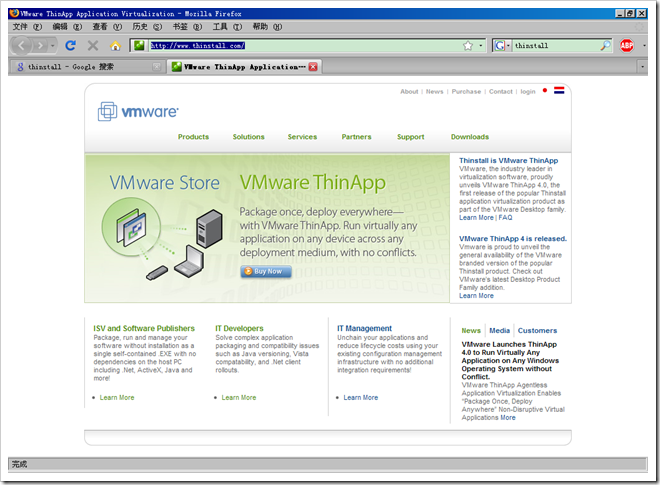The image size is (660, 485).
Task: Open the 书签 (B) menu
Action: click(187, 27)
